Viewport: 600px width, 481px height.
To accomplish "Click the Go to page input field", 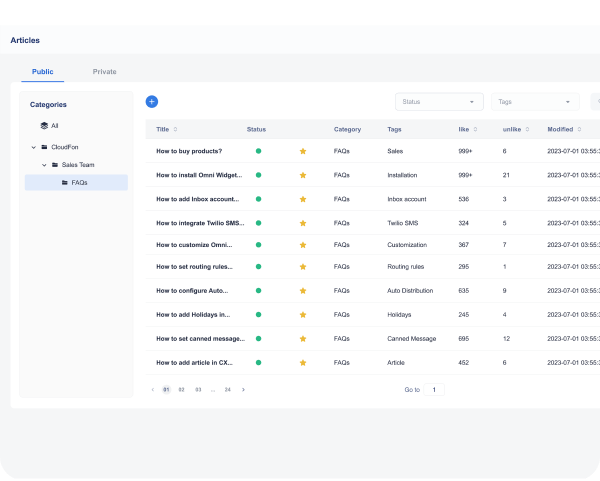I will 434,389.
